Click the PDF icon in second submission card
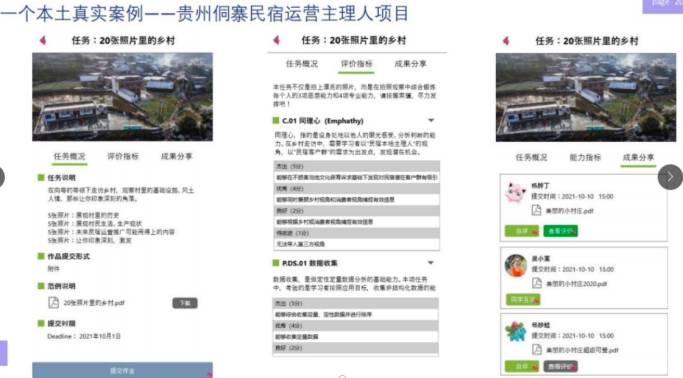The width and height of the screenshot is (683, 378). coord(537,283)
